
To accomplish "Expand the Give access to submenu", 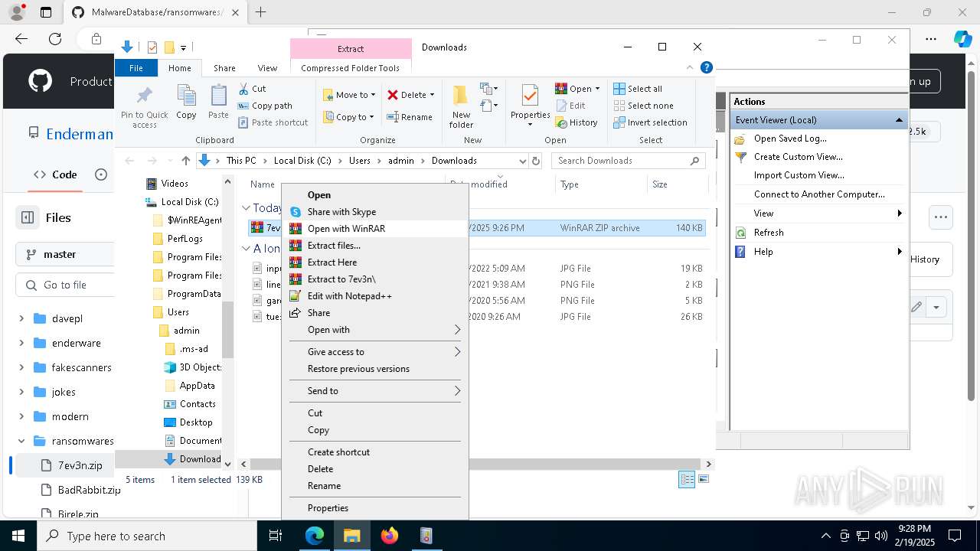I will pyautogui.click(x=375, y=352).
